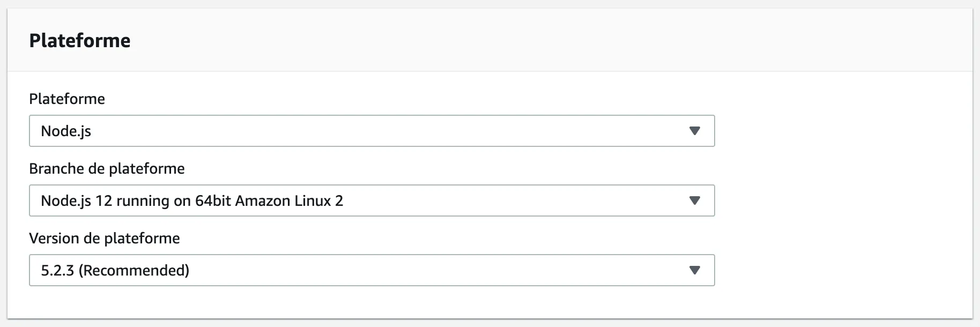
Task: Click the arrow icon on the Node.js dropdown
Action: [x=694, y=131]
